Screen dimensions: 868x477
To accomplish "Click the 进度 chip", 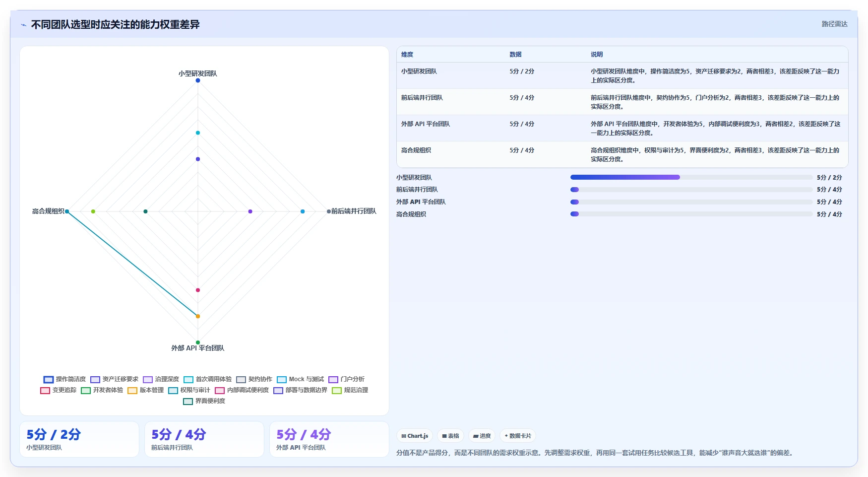I will pyautogui.click(x=482, y=436).
